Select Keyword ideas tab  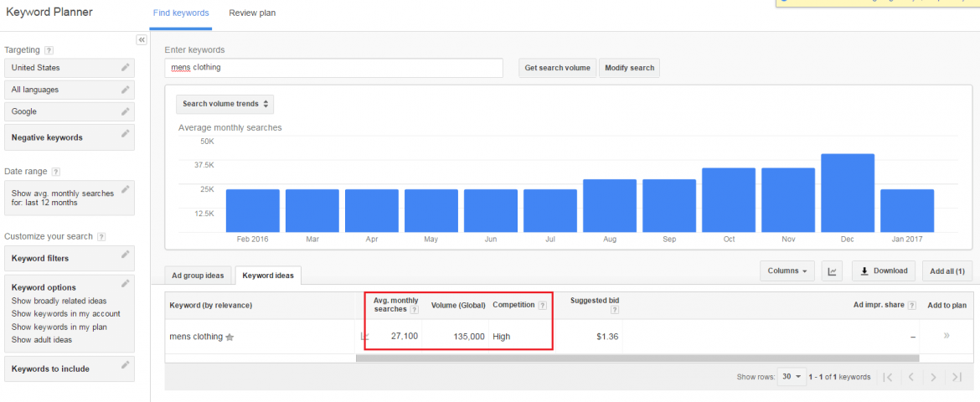[x=268, y=275]
